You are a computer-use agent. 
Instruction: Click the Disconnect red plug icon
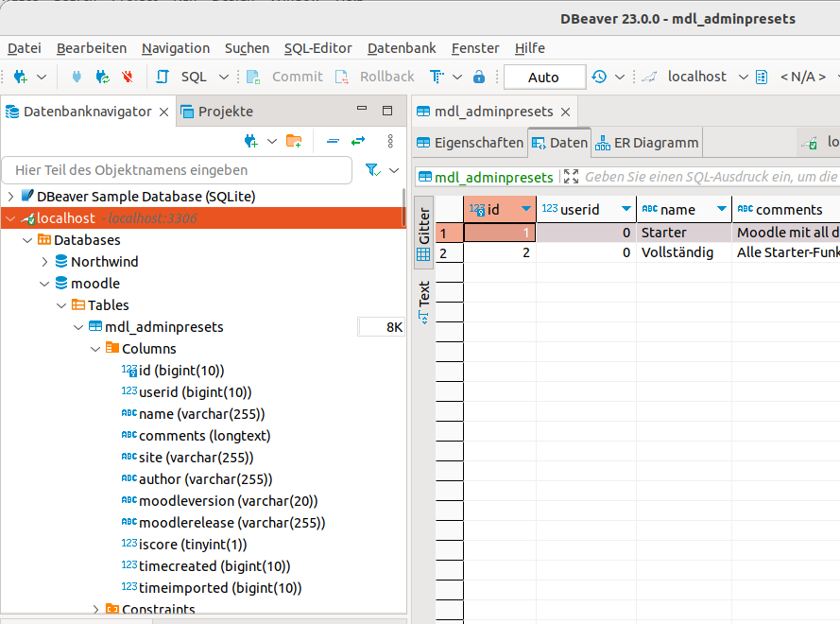click(128, 77)
